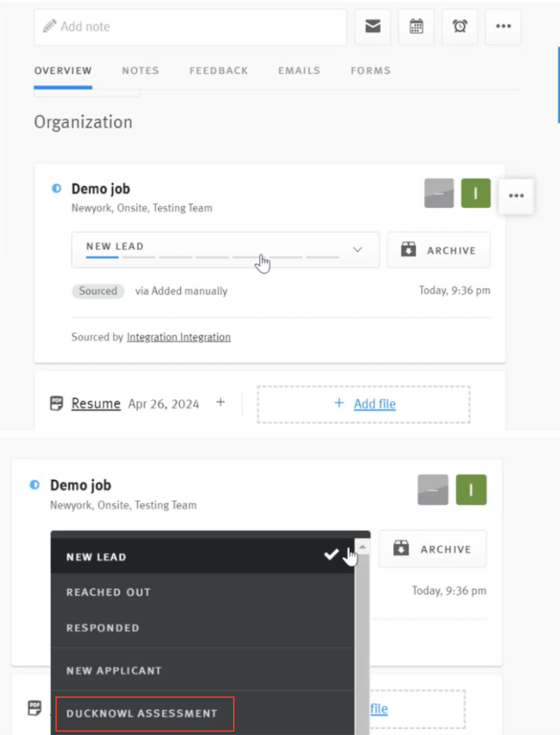Open the Demo job card ellipsis menu

pos(516,196)
